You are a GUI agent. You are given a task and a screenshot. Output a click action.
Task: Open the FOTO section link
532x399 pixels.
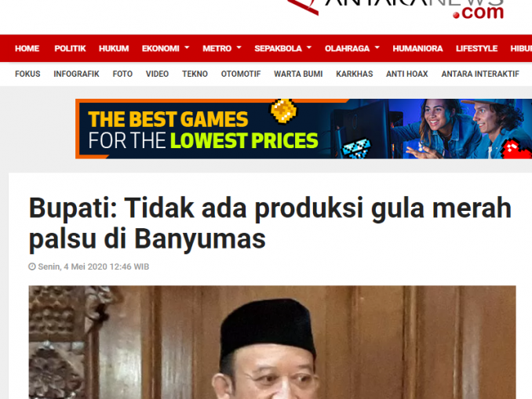click(x=122, y=74)
